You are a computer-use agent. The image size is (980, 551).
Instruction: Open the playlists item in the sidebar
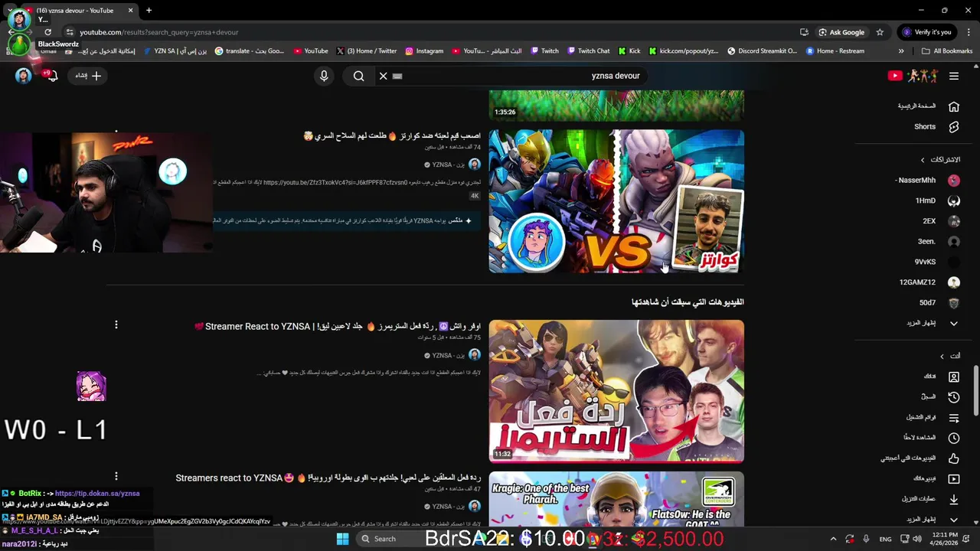[933, 417]
